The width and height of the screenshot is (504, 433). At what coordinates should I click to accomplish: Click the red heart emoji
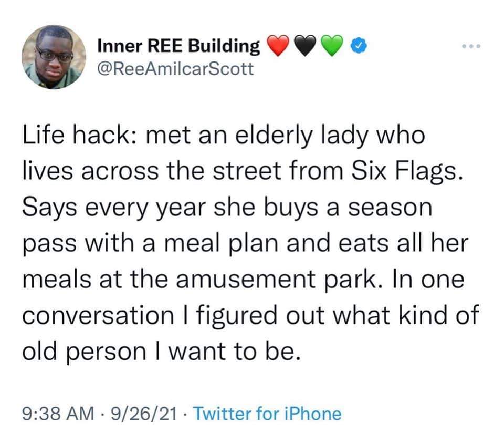(x=278, y=47)
